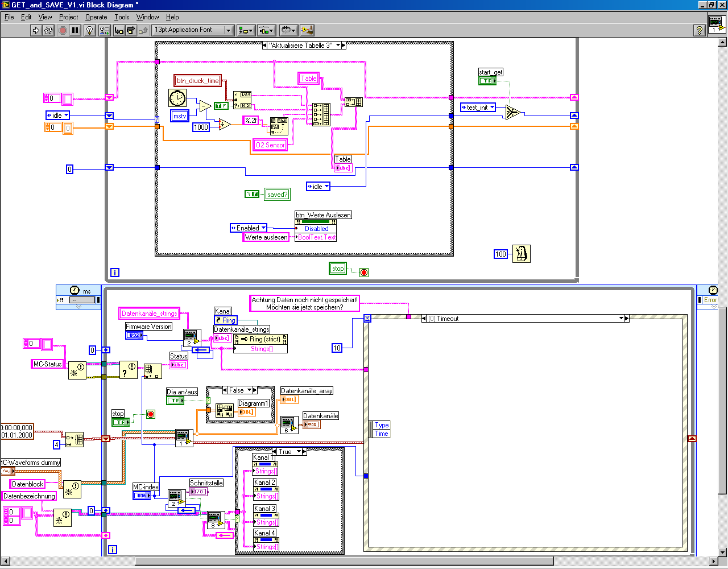Open the Operate menu
Screen dimensions: 728x569
point(96,17)
